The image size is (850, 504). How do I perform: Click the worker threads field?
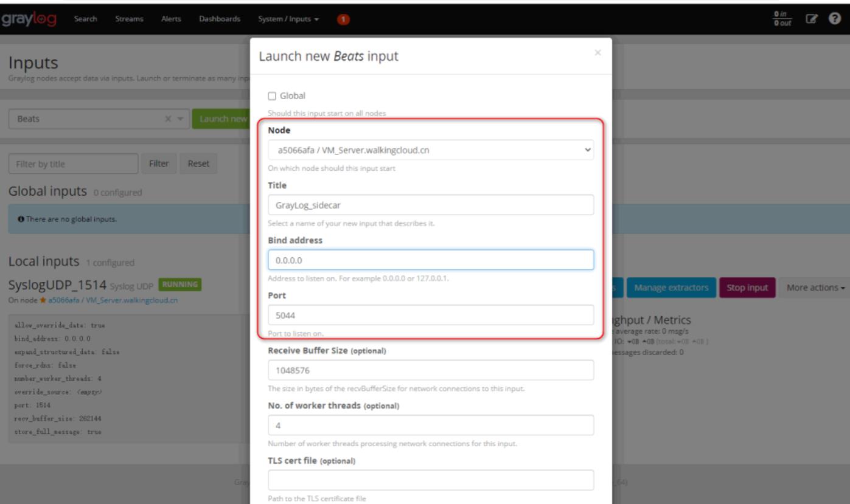click(x=431, y=425)
